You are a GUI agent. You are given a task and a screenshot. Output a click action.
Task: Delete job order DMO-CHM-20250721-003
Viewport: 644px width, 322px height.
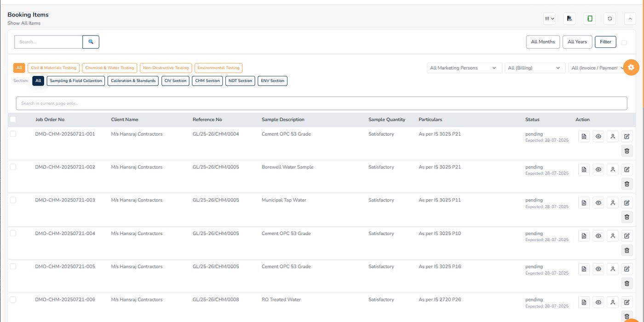(627, 217)
